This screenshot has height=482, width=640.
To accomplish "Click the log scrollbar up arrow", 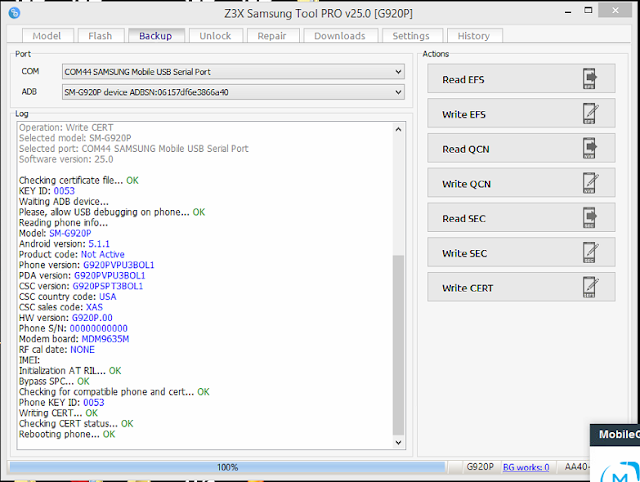I will pos(398,129).
